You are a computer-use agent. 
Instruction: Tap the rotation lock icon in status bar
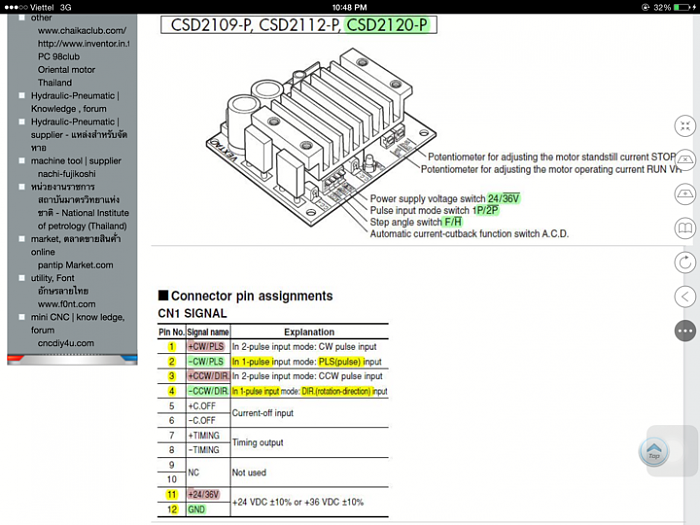coord(645,7)
